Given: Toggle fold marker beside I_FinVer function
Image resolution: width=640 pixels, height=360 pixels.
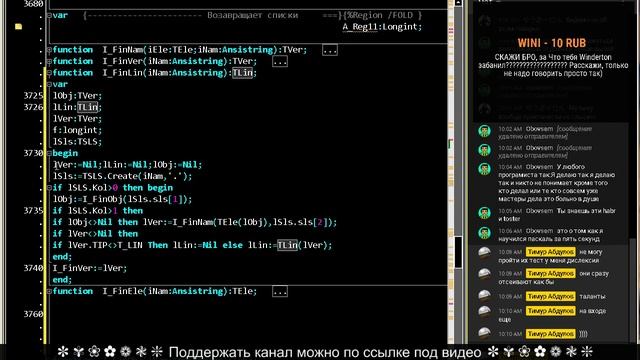Looking at the screenshot, I should click(49, 62).
